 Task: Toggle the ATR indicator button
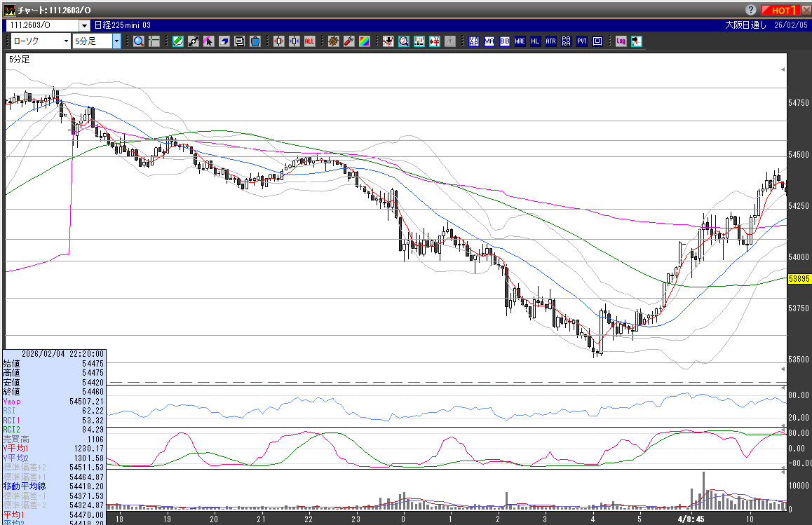pos(550,41)
